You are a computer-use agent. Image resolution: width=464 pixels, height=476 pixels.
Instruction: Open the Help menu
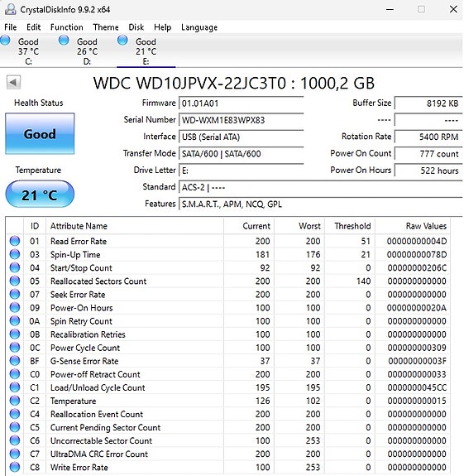click(163, 27)
